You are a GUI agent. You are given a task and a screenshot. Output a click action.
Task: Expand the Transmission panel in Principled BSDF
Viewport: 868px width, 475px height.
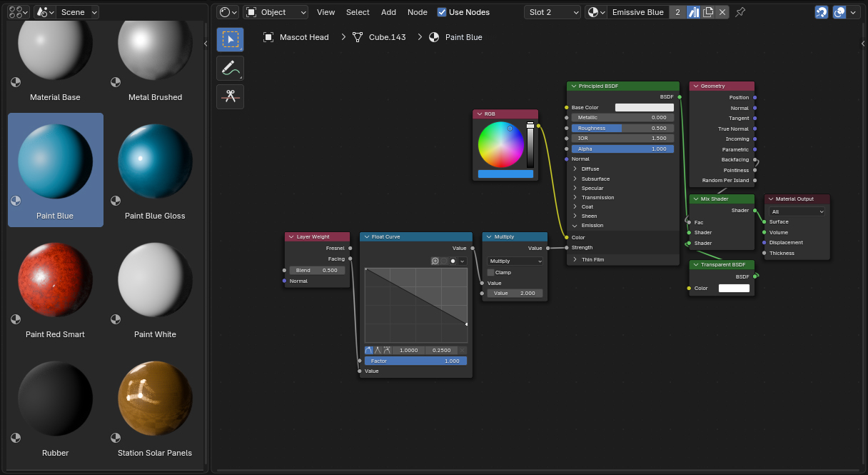[x=575, y=197]
